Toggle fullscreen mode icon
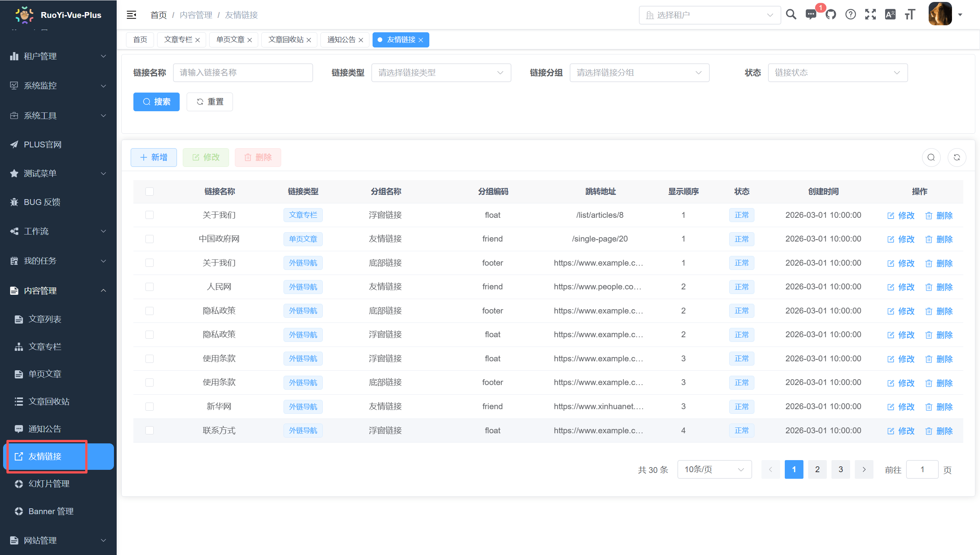Viewport: 980px width, 555px height. [870, 15]
